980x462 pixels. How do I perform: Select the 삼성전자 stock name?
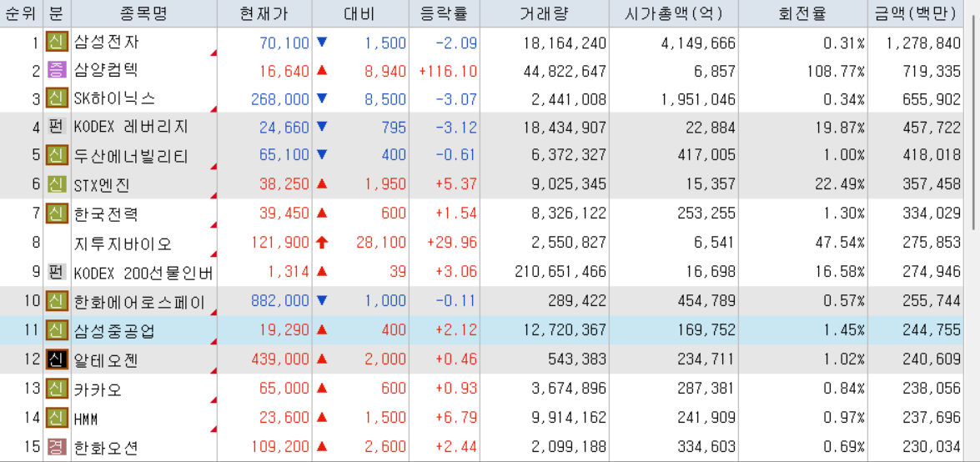click(x=107, y=43)
